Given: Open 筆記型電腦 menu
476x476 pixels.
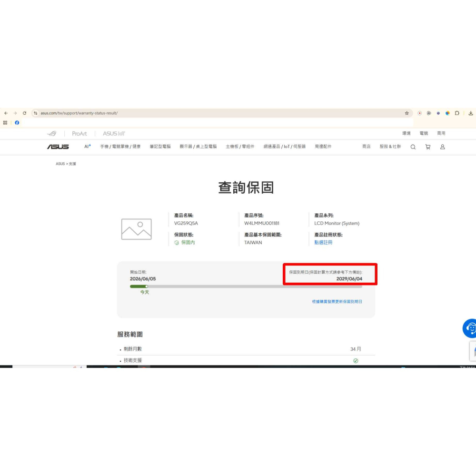Looking at the screenshot, I should (160, 146).
